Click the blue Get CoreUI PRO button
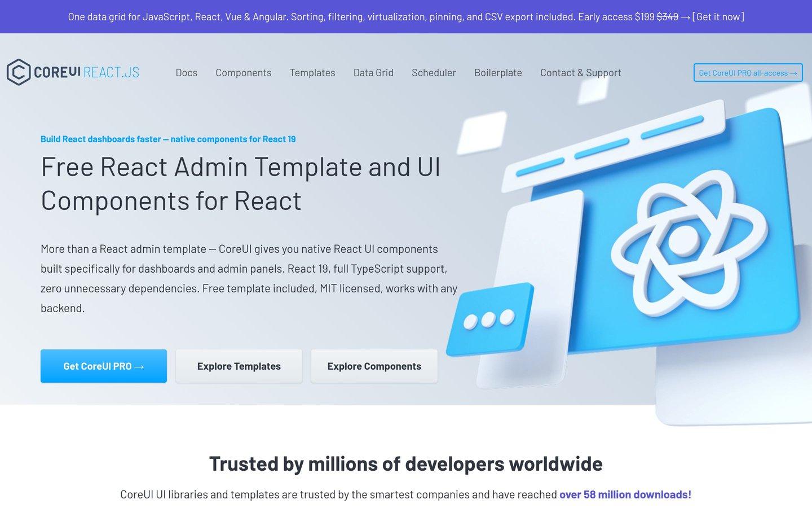Viewport: 812px width, 508px height. 104,366
